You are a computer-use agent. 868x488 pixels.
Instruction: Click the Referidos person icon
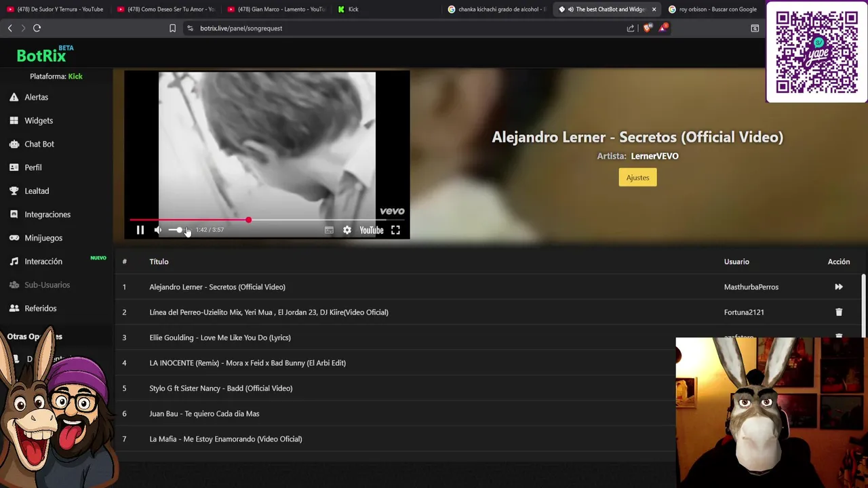(14, 308)
